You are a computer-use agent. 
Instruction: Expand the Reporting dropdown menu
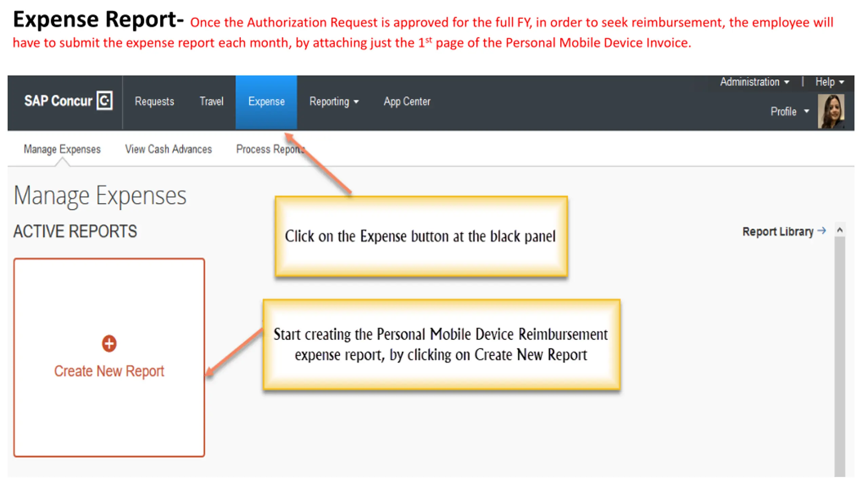(334, 101)
